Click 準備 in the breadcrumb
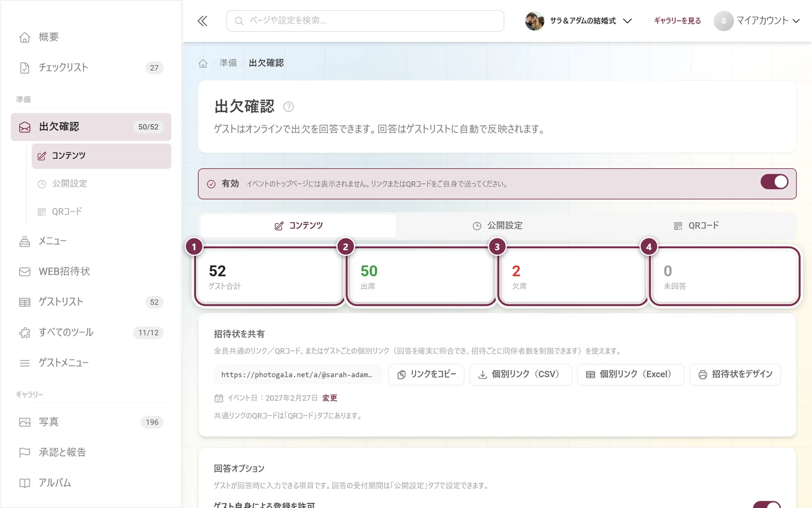This screenshot has width=812, height=508. tap(228, 63)
